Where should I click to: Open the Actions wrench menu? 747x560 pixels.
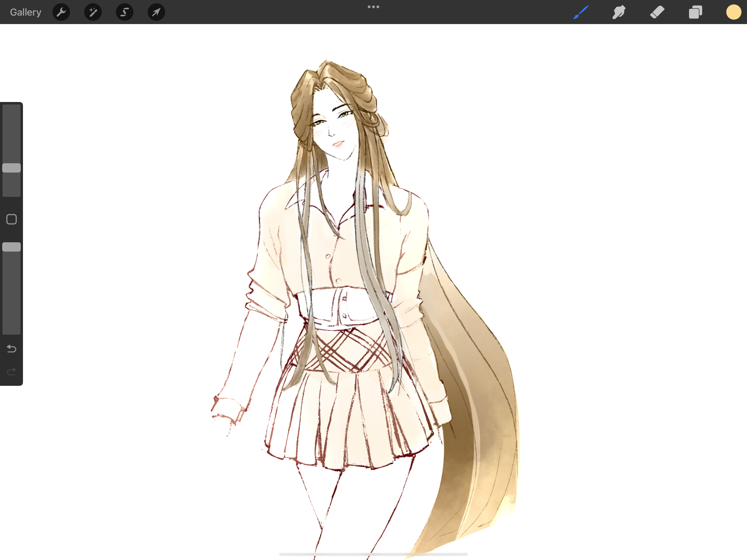[x=61, y=12]
